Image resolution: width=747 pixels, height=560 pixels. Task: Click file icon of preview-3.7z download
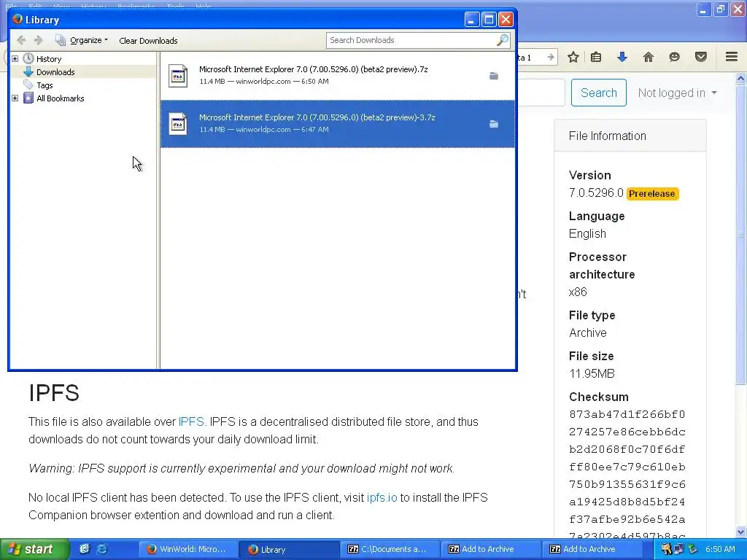178,124
